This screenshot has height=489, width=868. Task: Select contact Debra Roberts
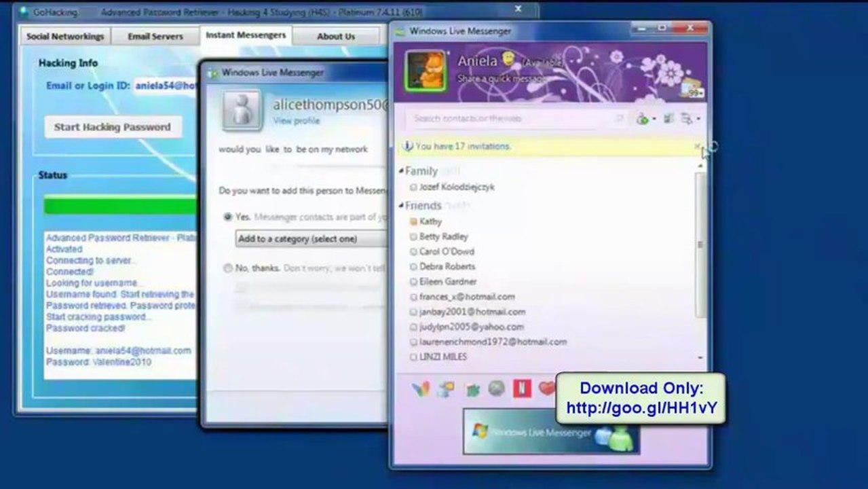[x=447, y=266]
